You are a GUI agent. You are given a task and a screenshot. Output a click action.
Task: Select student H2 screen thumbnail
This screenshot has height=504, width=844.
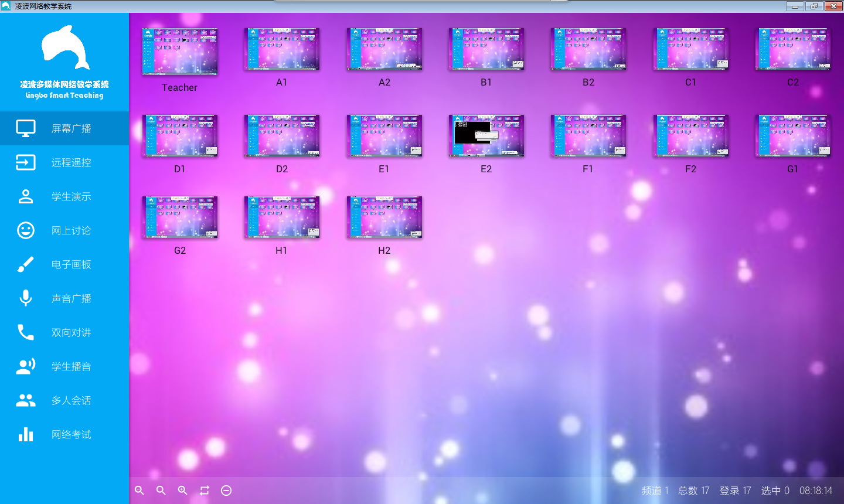pos(384,217)
